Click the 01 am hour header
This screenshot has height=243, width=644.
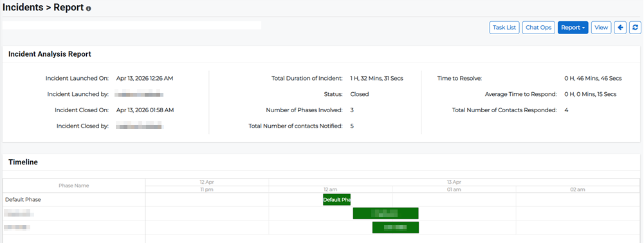454,190
